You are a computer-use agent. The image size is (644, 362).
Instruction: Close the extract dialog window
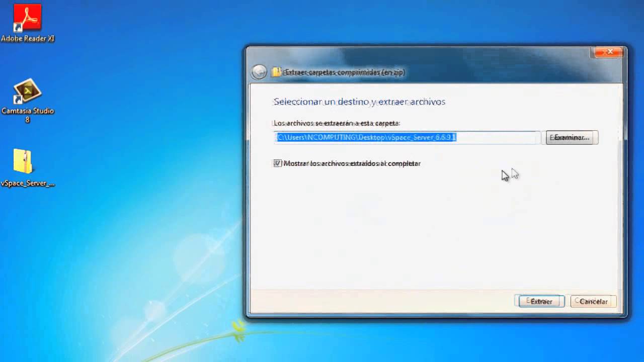pos(610,52)
